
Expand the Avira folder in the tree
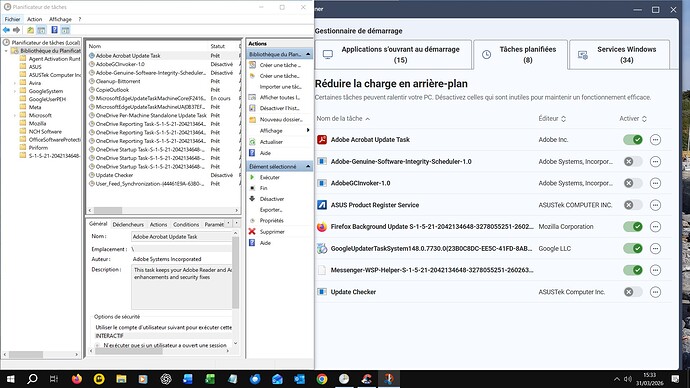coord(15,83)
